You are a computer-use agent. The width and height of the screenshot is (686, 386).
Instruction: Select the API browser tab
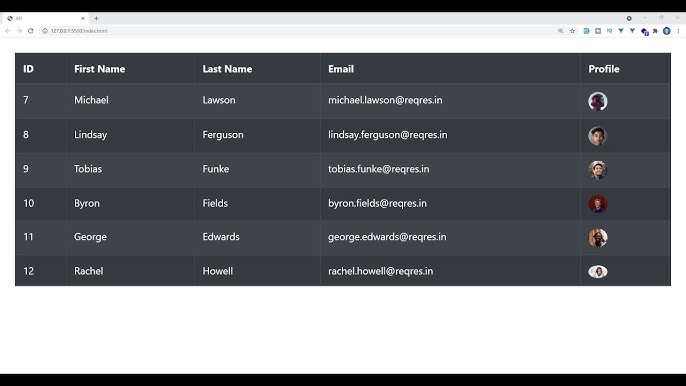coord(46,18)
